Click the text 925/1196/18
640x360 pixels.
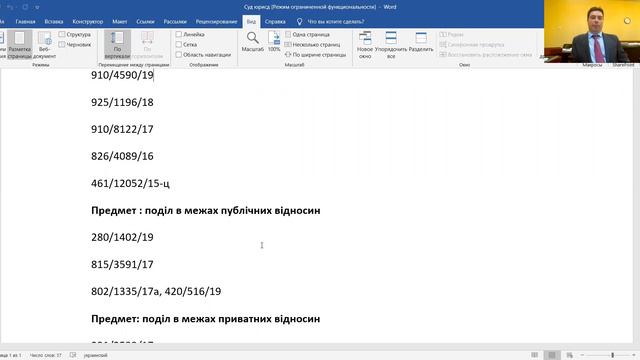tap(122, 102)
